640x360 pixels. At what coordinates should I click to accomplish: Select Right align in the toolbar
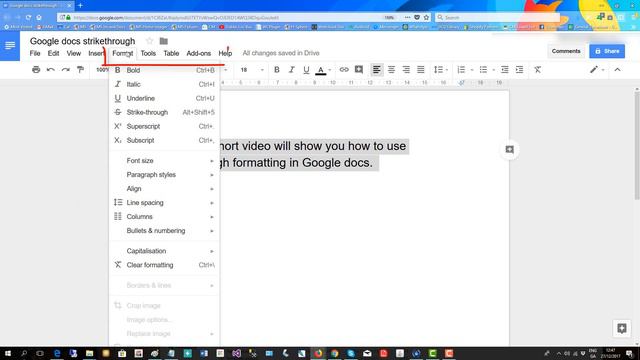(x=406, y=70)
